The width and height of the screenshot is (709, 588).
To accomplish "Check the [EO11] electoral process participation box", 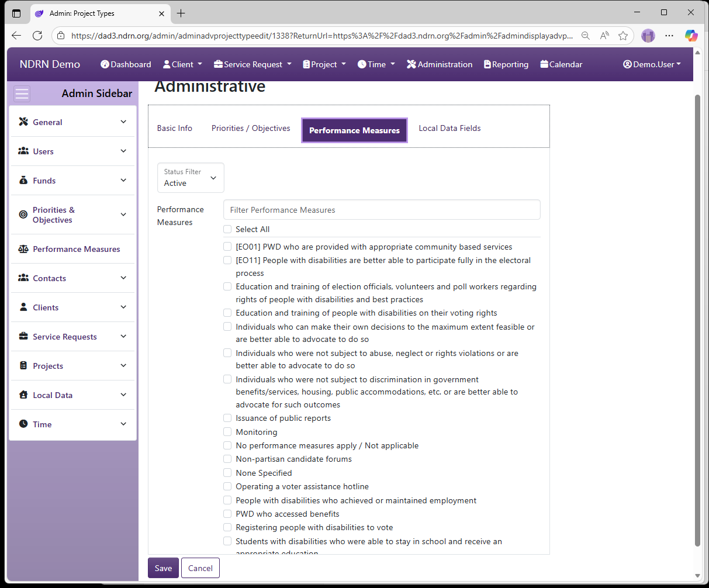I will point(227,260).
